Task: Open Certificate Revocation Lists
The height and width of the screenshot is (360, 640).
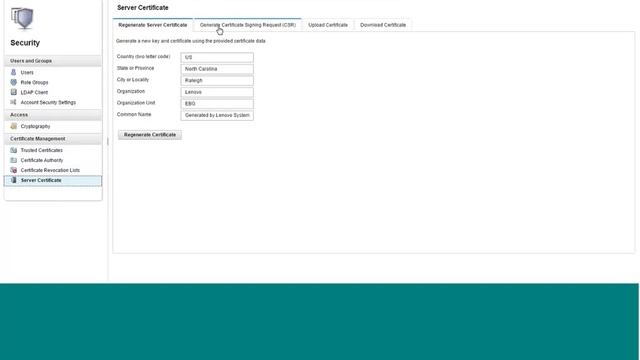Action: (50, 170)
